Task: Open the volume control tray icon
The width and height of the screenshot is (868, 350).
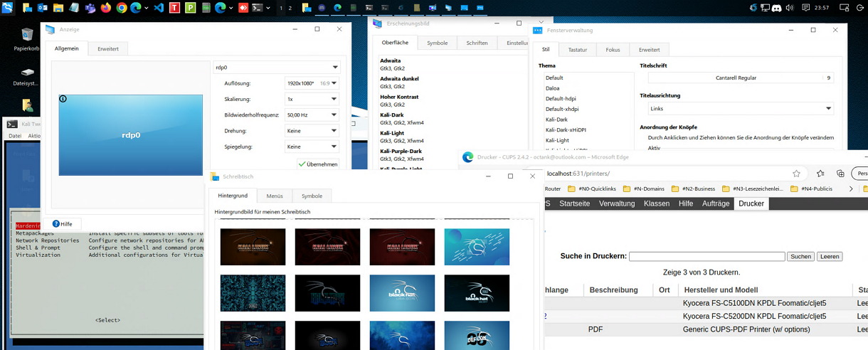Action: pos(790,8)
